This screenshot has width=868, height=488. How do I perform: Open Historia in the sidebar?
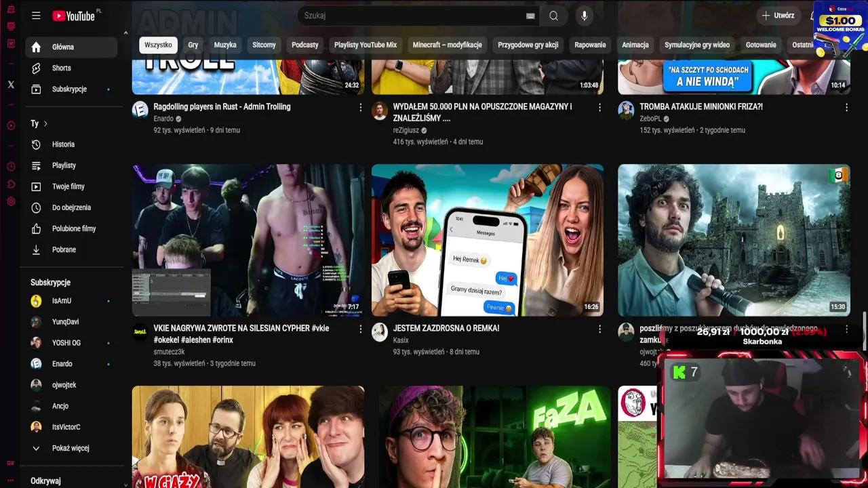71,144
